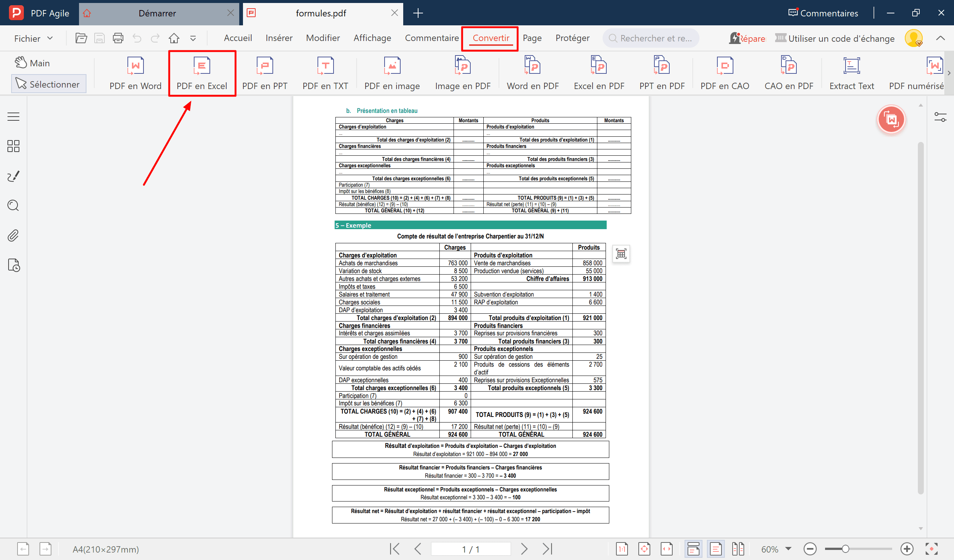Open search panel in left sidebar
954x560 pixels.
13,205
